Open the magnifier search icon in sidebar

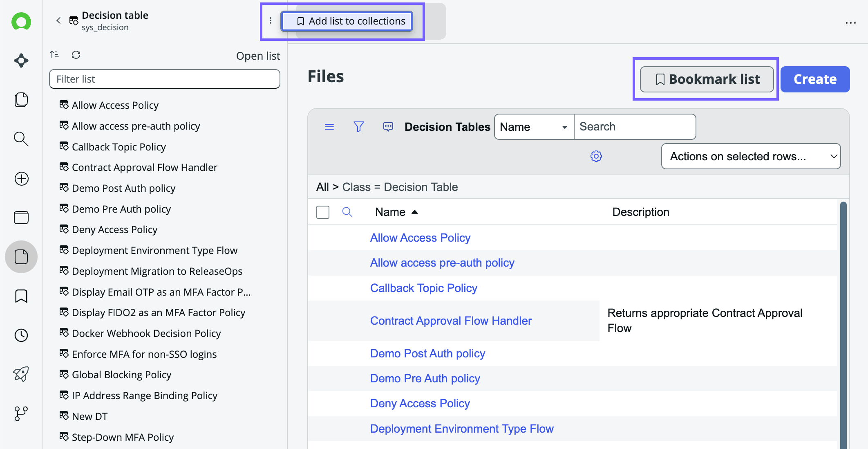tap(21, 139)
